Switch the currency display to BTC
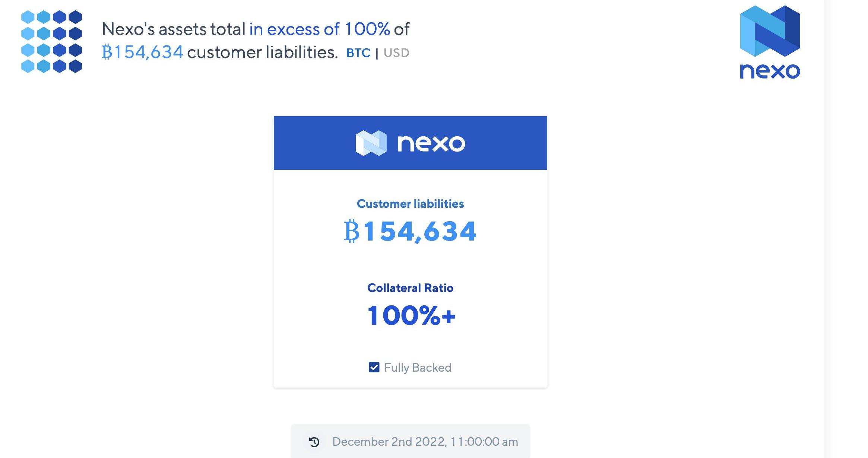This screenshot has width=868, height=458. pyautogui.click(x=358, y=53)
